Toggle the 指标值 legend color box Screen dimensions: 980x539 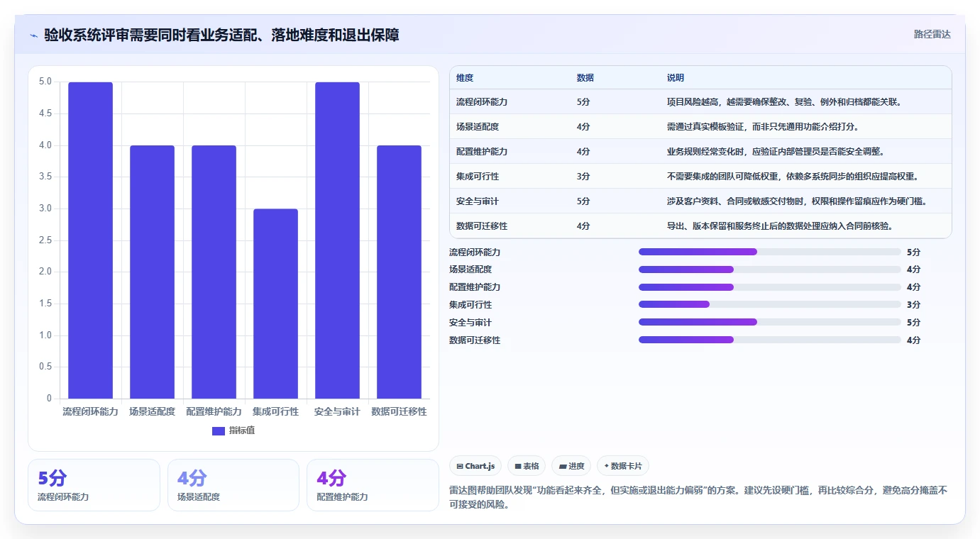[219, 430]
